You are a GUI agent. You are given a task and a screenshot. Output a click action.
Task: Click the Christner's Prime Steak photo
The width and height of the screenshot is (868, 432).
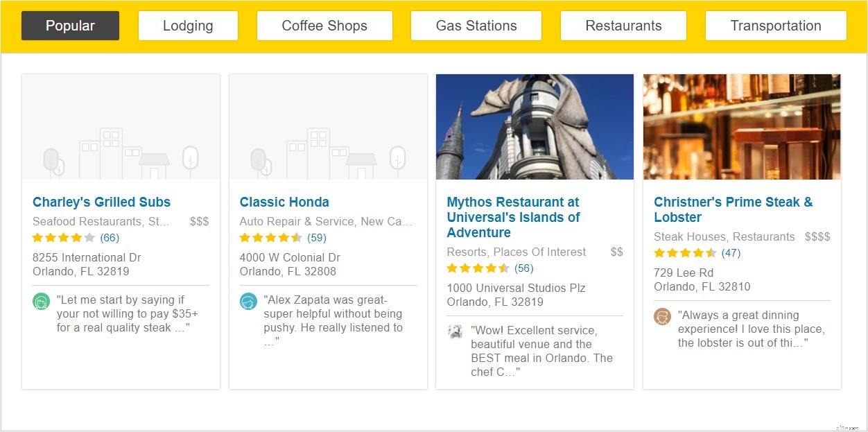(741, 127)
